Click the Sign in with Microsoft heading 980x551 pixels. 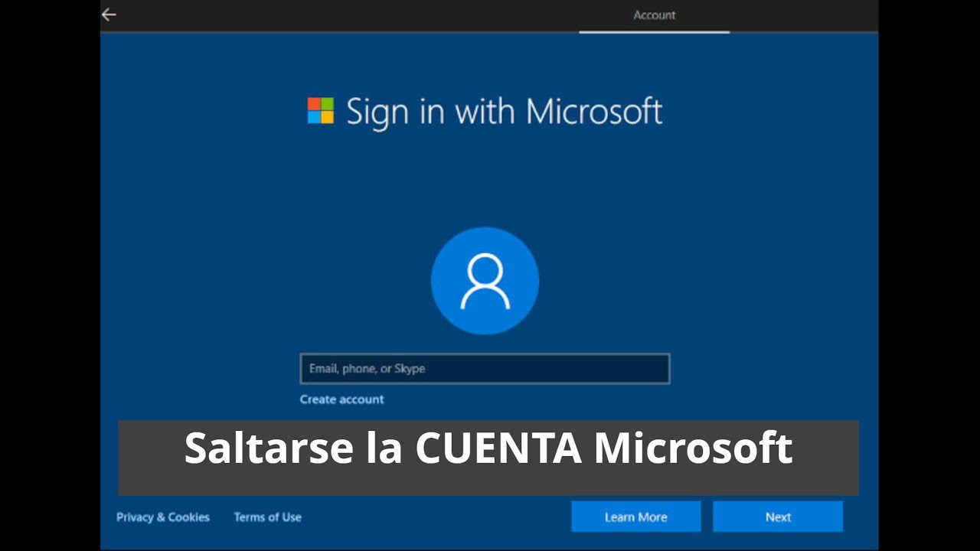coord(504,112)
